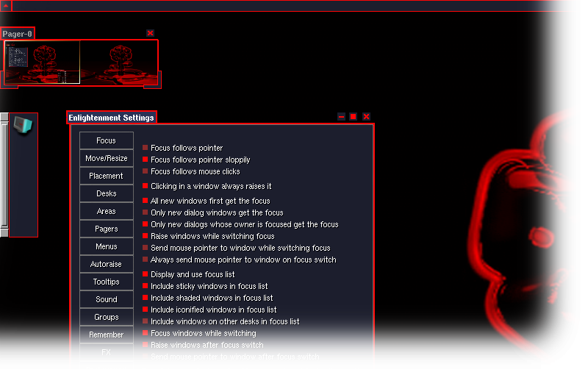Select the Tooltips tab
The width and height of the screenshot is (588, 386).
[x=107, y=282]
